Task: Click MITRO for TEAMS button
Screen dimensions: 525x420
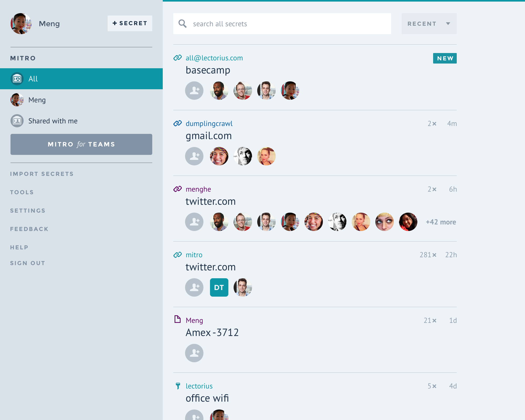Action: (81, 144)
